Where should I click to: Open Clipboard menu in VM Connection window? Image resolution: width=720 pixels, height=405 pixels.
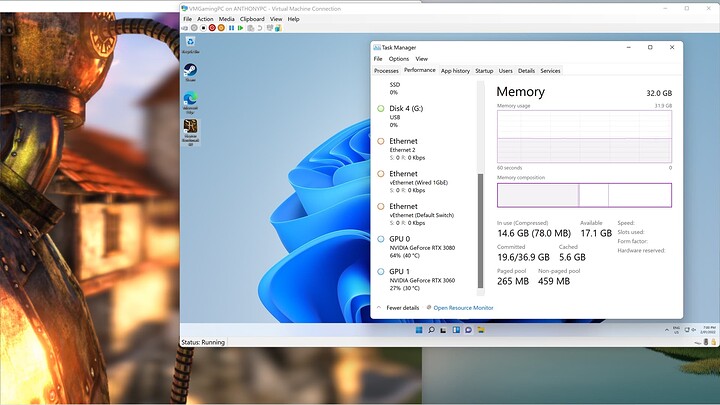tap(252, 19)
